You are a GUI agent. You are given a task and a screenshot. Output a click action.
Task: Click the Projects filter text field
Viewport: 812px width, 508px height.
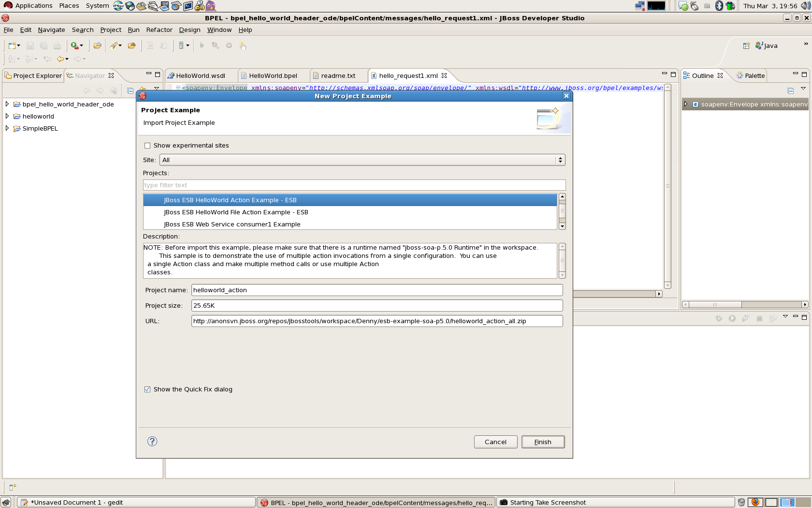click(x=354, y=185)
